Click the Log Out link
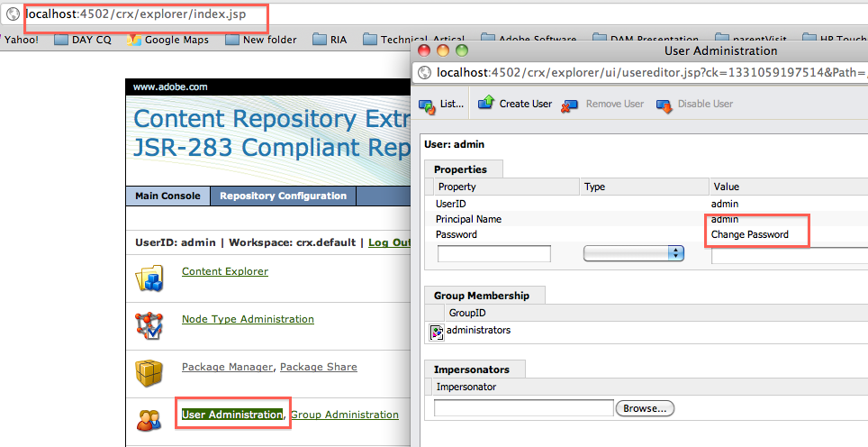 [x=389, y=242]
